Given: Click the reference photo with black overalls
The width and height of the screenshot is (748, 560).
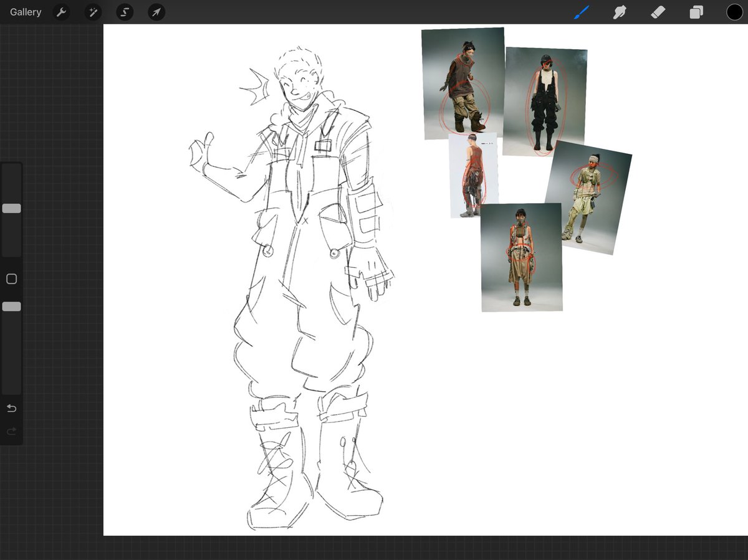Looking at the screenshot, I should 545,101.
